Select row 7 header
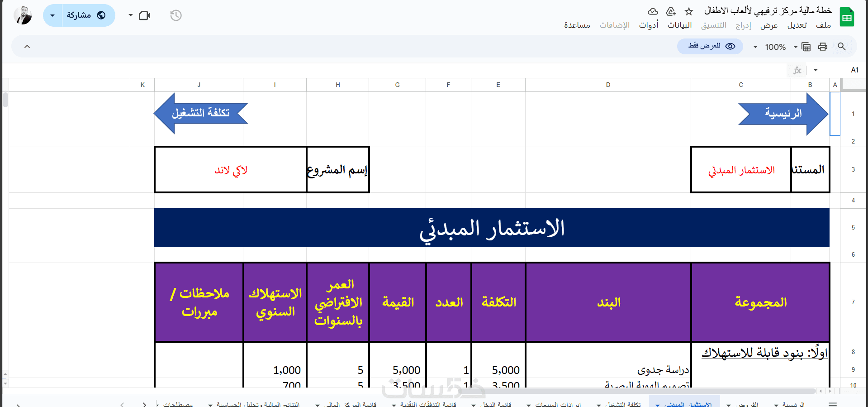Viewport: 868px width, 407px height. click(x=854, y=302)
